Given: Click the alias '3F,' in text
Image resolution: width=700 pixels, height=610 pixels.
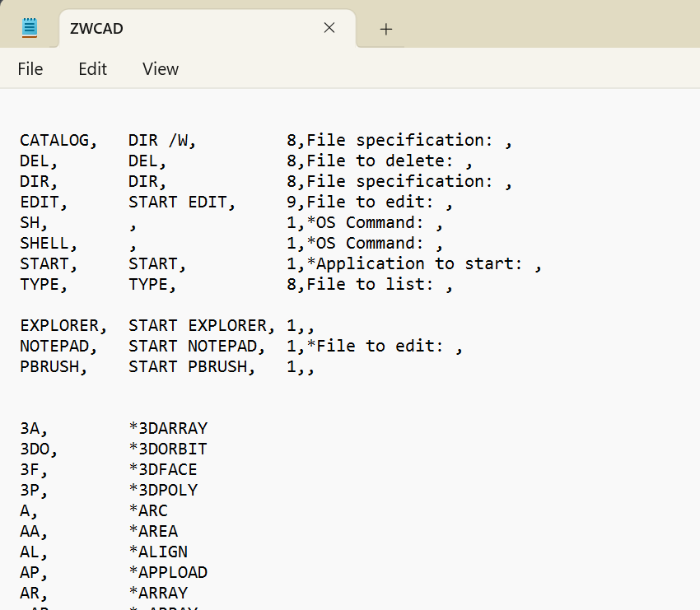Looking at the screenshot, I should [x=34, y=469].
